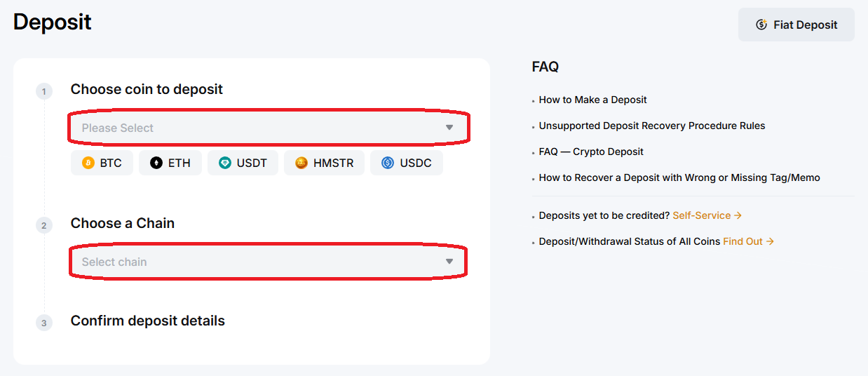
Task: Click the HMSTR hamster coin icon
Action: pyautogui.click(x=301, y=163)
